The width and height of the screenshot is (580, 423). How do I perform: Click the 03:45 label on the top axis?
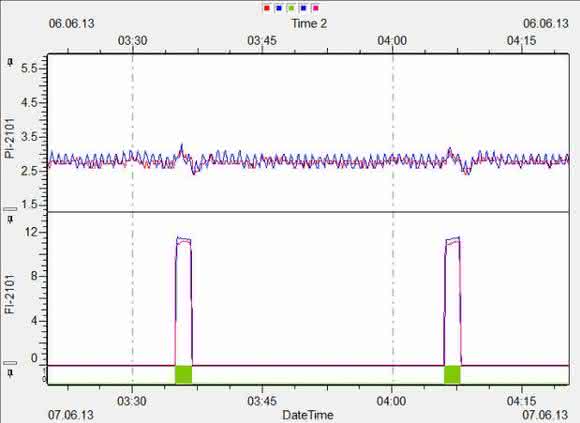262,41
